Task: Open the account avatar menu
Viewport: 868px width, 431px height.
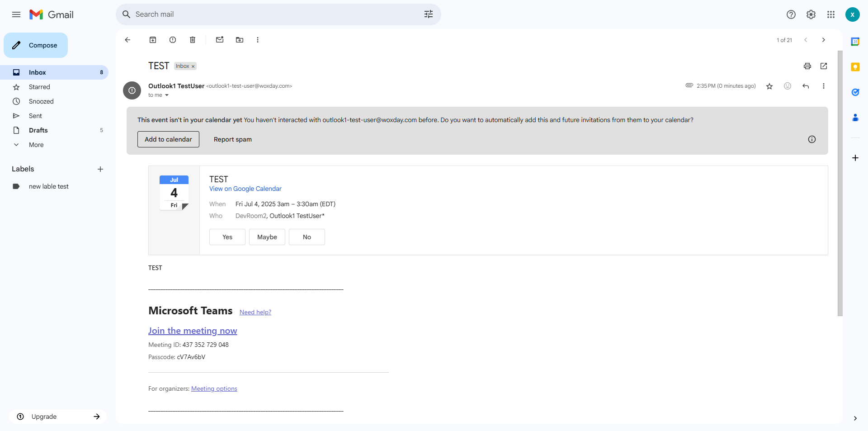Action: (x=853, y=14)
